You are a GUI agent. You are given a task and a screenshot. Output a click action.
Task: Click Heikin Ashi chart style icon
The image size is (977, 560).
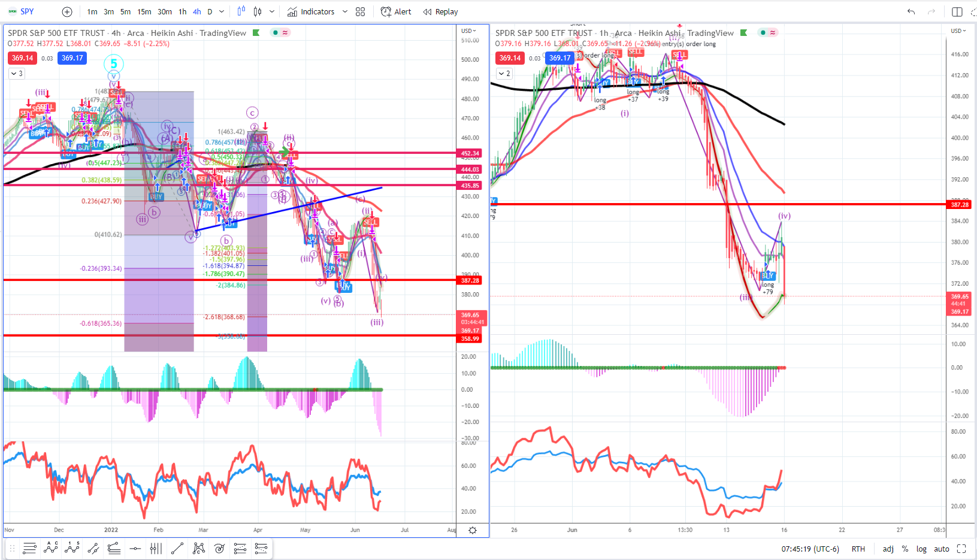(x=241, y=11)
